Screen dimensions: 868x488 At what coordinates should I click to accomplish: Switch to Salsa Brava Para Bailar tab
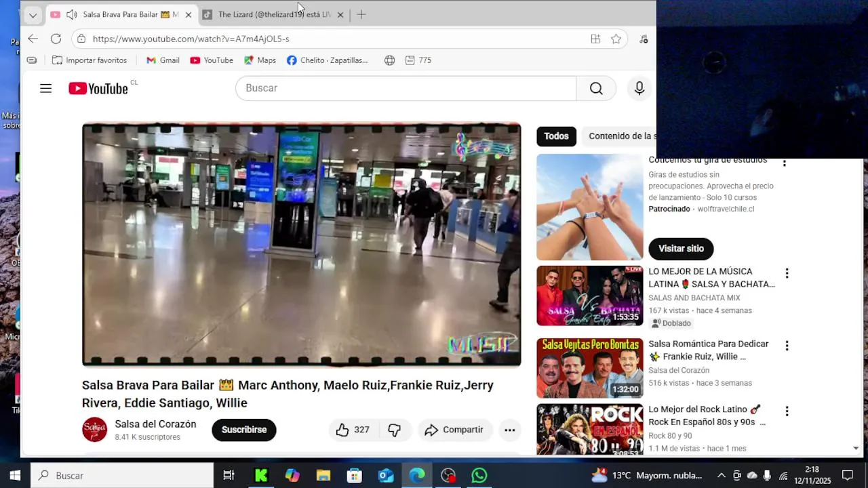[122, 14]
